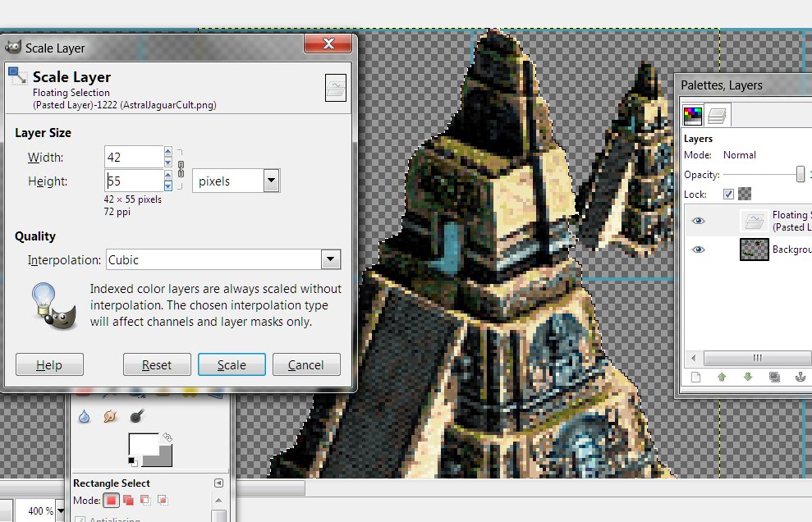Select the Smudge finger tool
Viewport: 812px width, 522px height.
coord(111,417)
